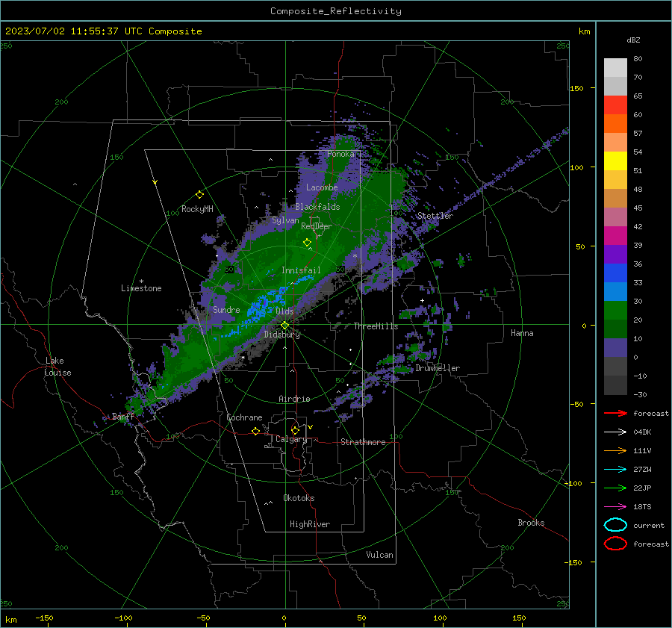Click the Banff city label
Viewport: 672px width, 628px height.
point(123,417)
